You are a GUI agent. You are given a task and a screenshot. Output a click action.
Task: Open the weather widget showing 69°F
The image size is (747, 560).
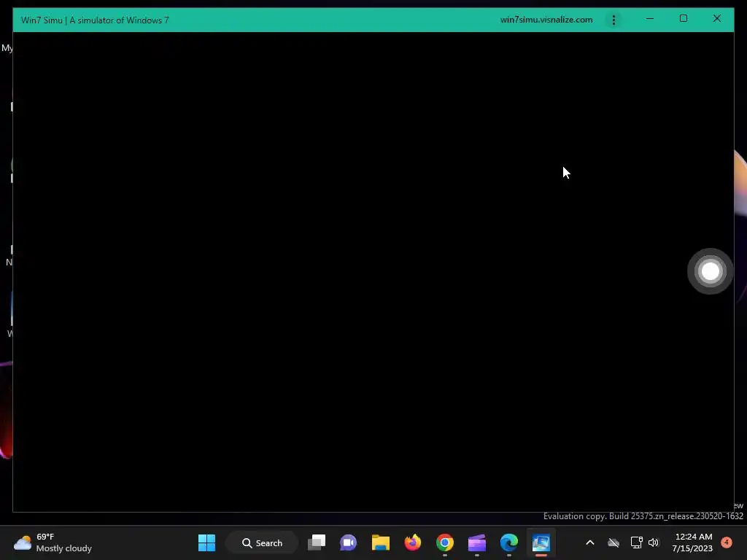[x=53, y=542]
